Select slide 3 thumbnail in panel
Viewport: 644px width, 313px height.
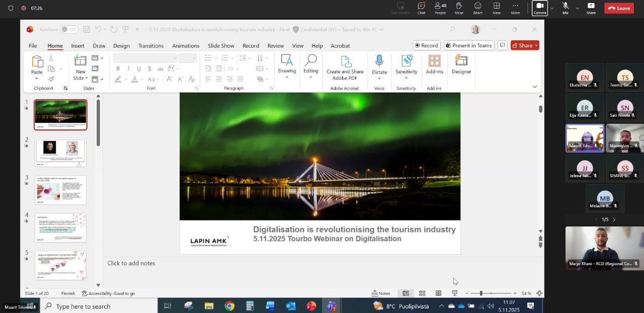pos(61,190)
